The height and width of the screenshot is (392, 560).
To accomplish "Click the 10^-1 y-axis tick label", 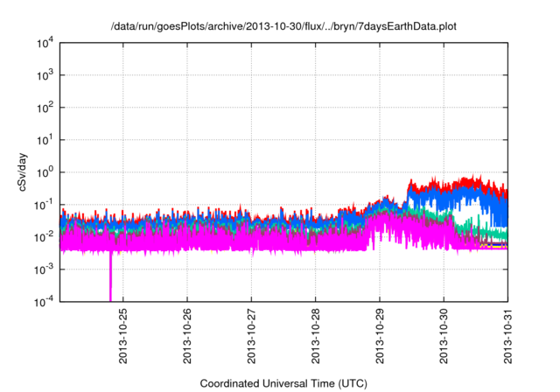I will (45, 205).
